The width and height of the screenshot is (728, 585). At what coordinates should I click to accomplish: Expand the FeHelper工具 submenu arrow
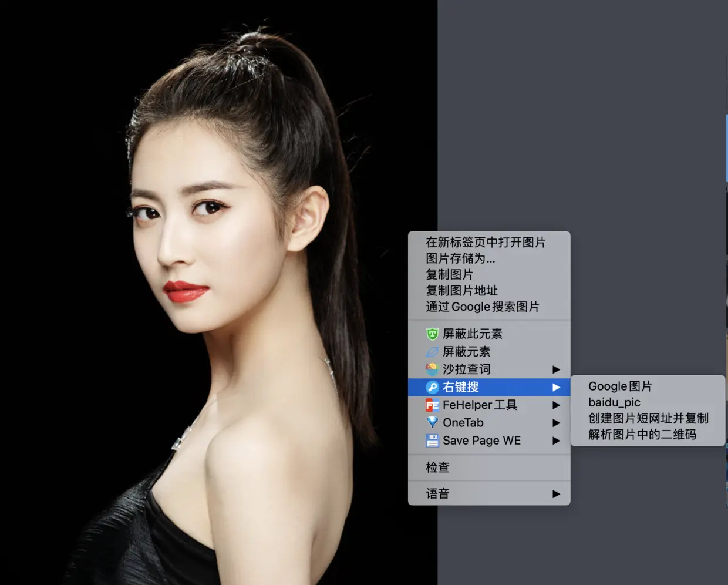pos(556,405)
